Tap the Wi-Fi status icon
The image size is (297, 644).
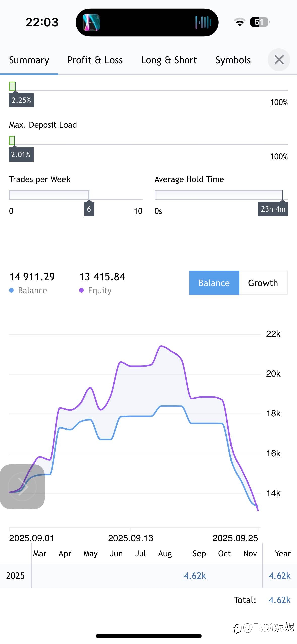point(240,22)
